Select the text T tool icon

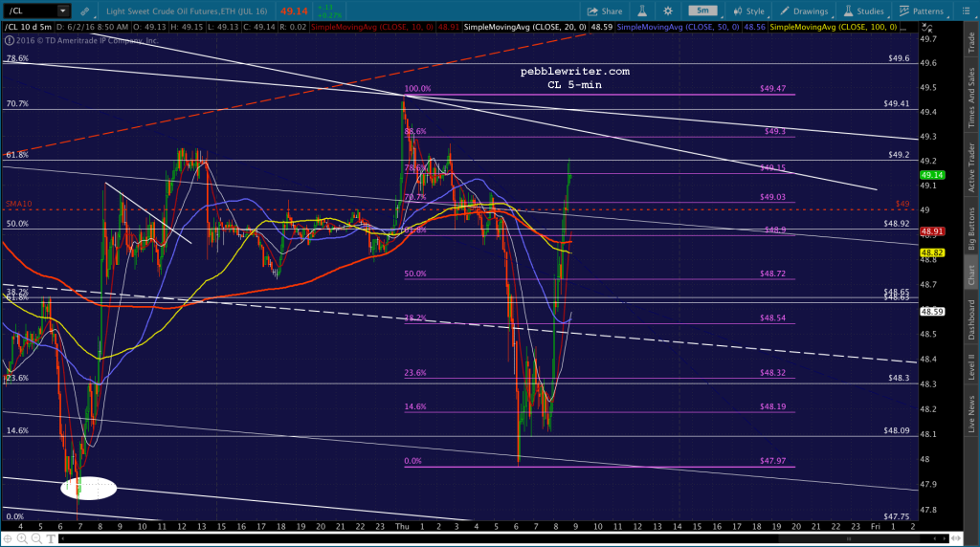(50, 538)
